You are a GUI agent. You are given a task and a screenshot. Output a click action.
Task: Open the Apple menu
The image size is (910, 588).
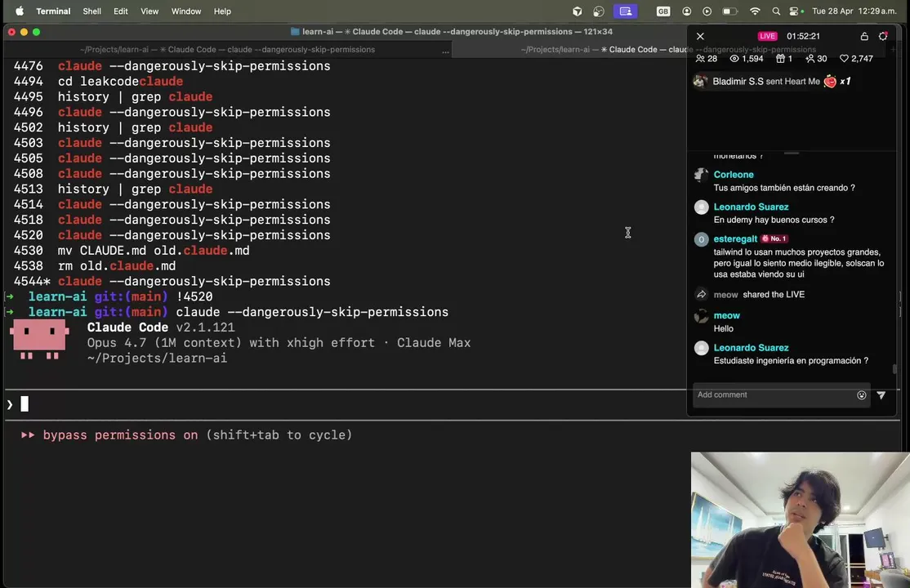click(19, 11)
